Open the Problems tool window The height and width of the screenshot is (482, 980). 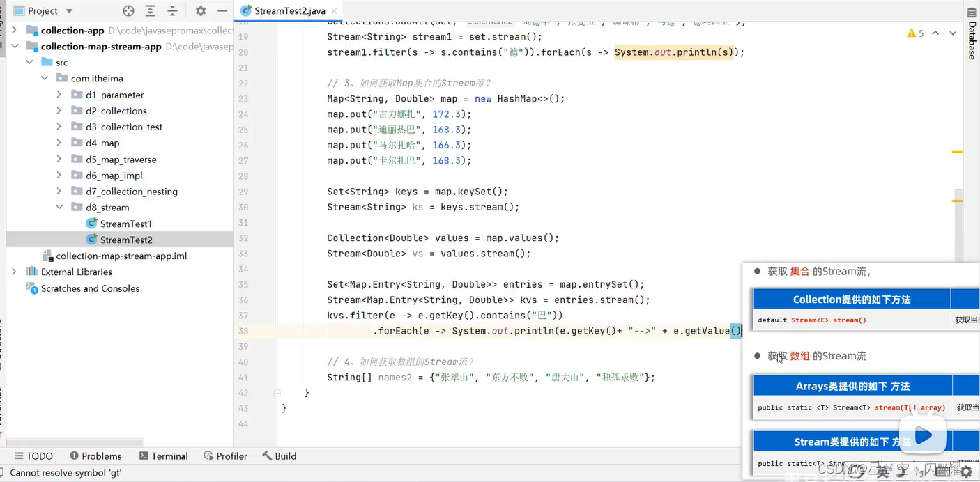point(95,456)
